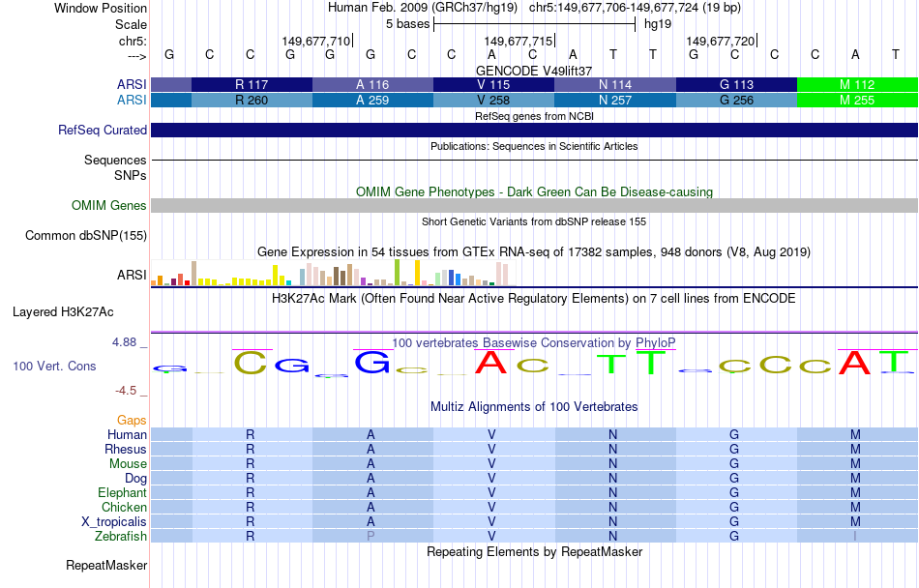Select the V 258 codon block
The image size is (919, 588).
pyautogui.click(x=493, y=101)
